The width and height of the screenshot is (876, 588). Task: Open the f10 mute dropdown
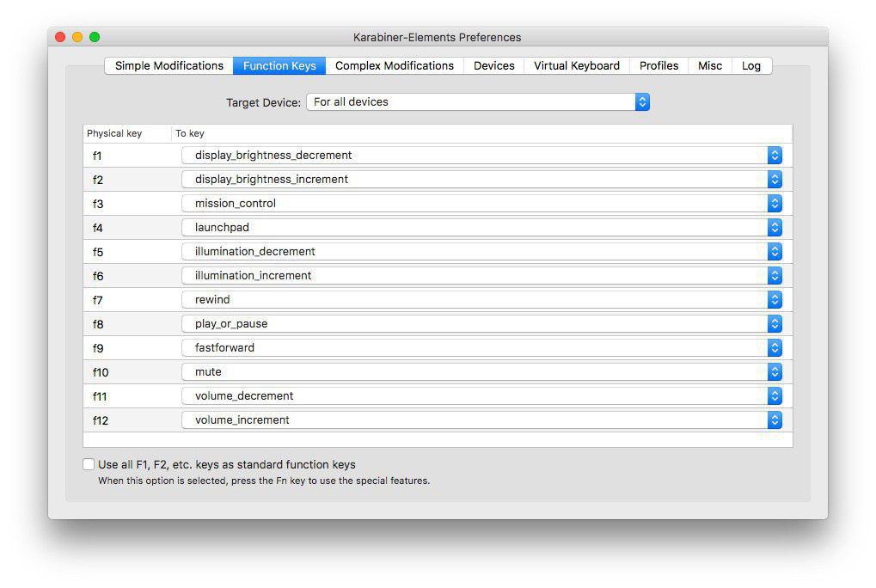tap(481, 371)
